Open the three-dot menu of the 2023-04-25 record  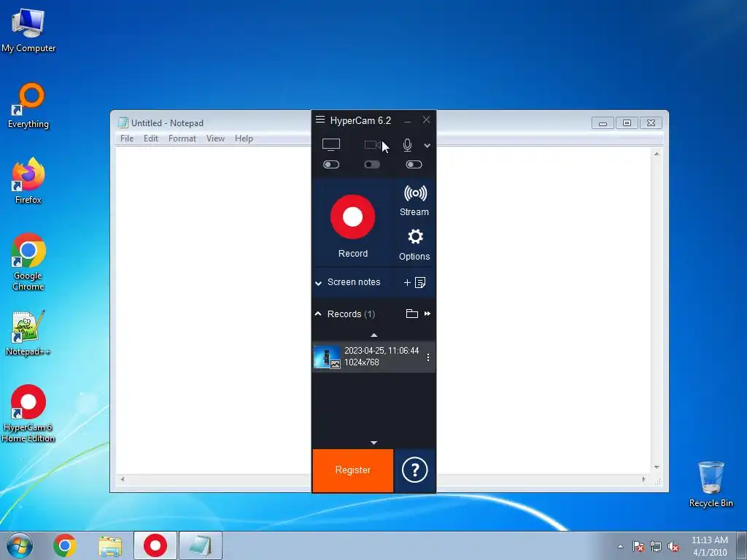click(x=427, y=357)
